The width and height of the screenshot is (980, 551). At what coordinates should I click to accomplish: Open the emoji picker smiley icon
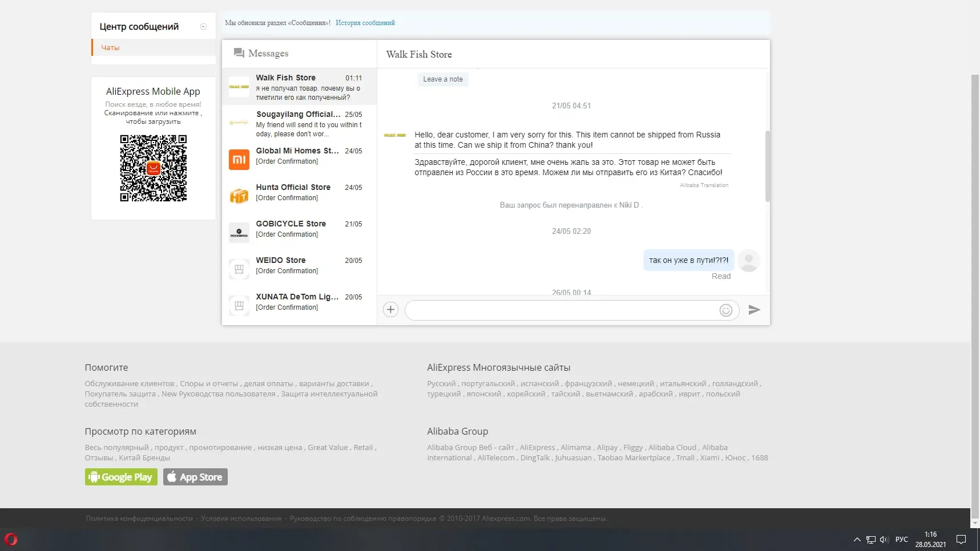click(x=726, y=310)
